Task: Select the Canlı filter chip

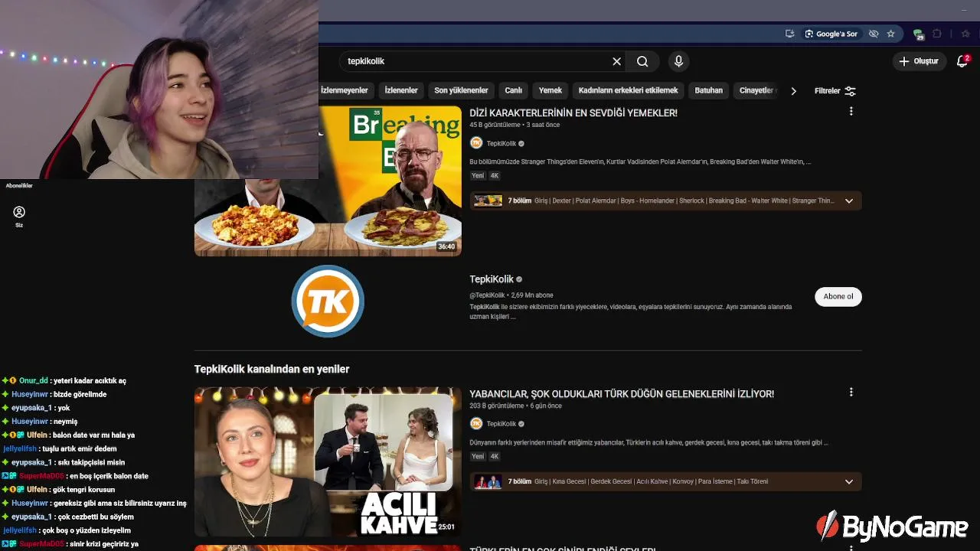Action: (513, 90)
